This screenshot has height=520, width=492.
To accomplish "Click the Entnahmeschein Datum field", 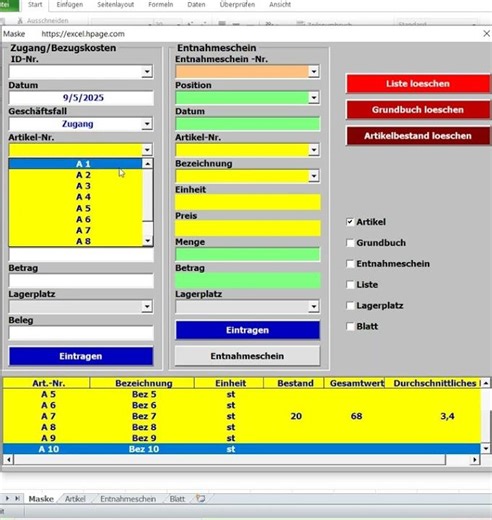I will pos(248,124).
